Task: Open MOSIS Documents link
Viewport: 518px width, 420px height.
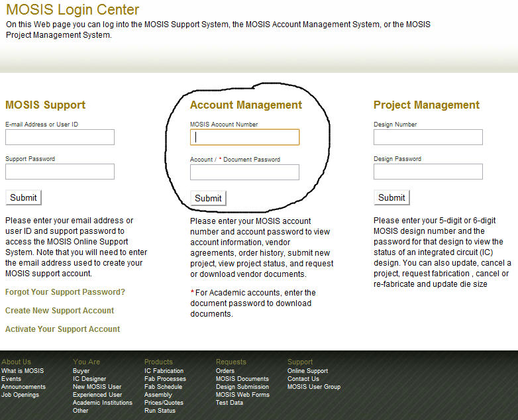Action: (242, 379)
